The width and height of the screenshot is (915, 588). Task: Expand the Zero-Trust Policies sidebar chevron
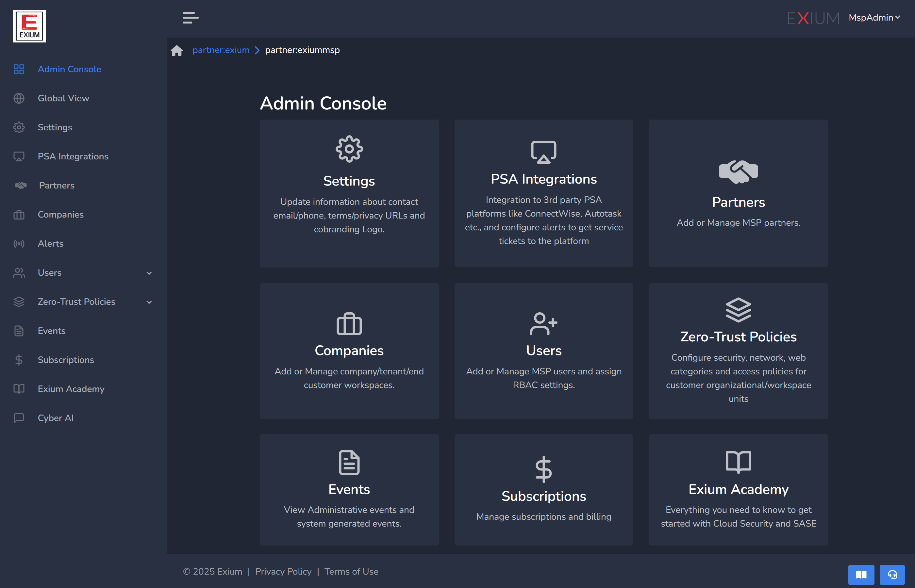[149, 302]
